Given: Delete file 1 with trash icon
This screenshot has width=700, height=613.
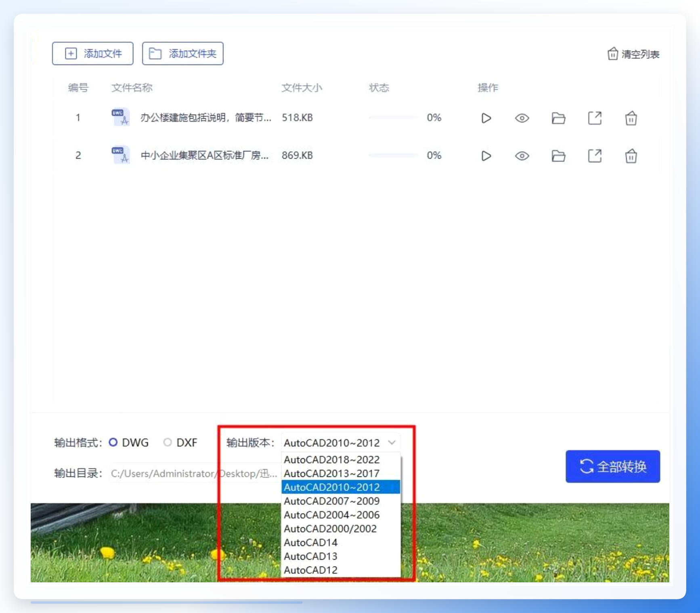Looking at the screenshot, I should tap(631, 118).
